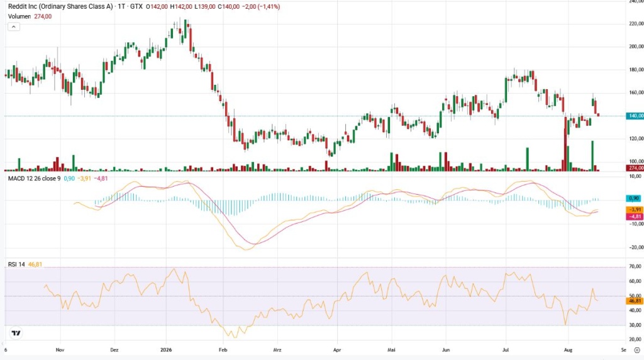Click the L139,00 low value in the header
Image resolution: width=644 pixels, height=360 pixels.
[x=204, y=6]
